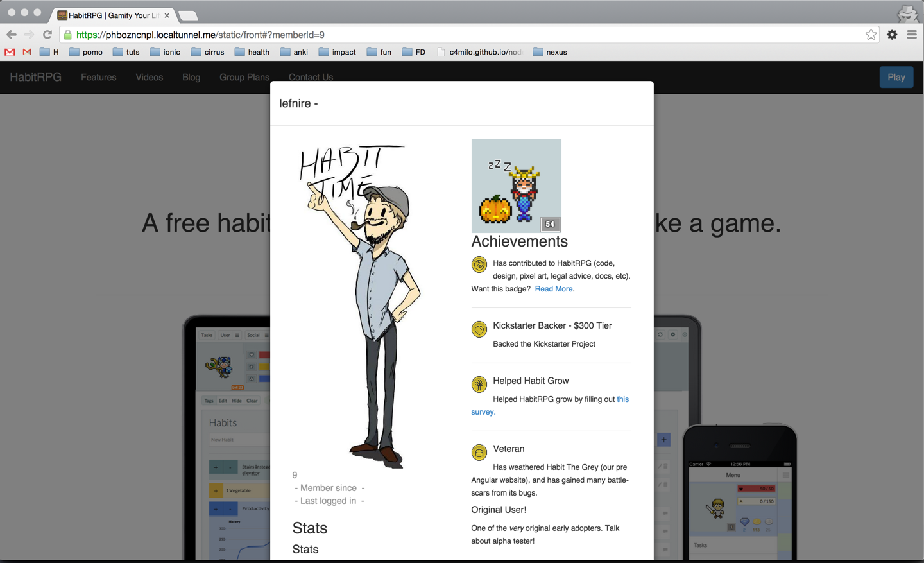Open the Contact Us nav item
The width and height of the screenshot is (924, 563).
(311, 77)
